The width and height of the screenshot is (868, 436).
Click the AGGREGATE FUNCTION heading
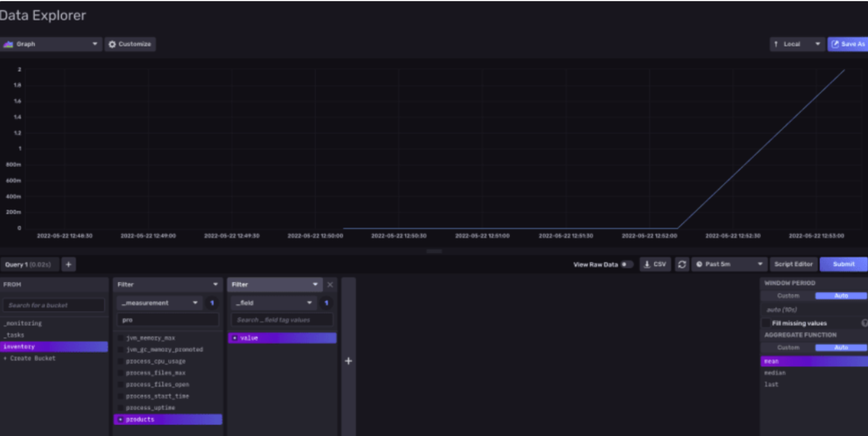click(800, 335)
